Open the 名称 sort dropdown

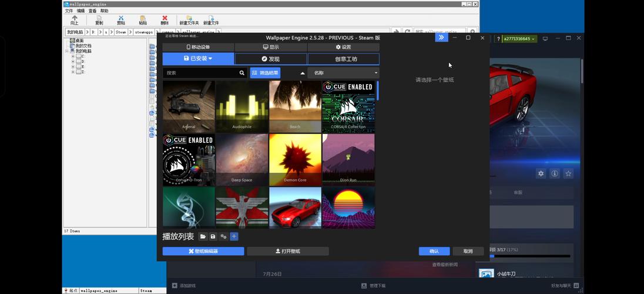tap(344, 73)
